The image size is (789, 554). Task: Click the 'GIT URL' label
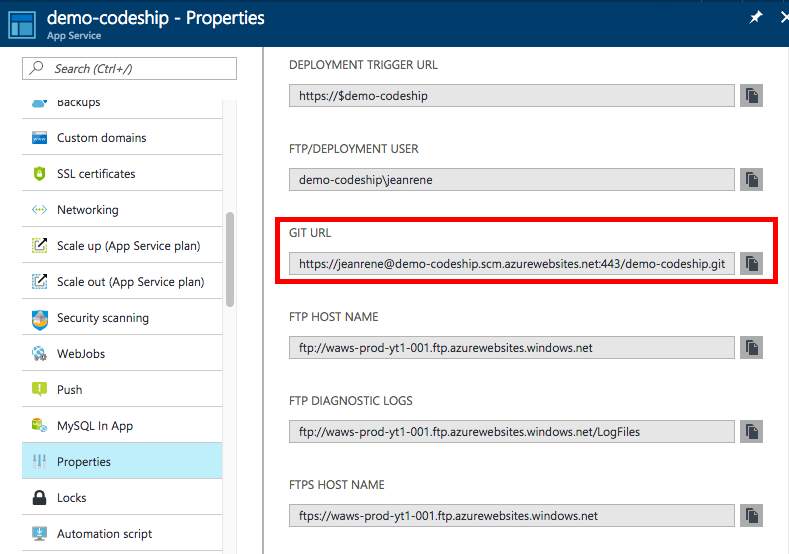pyautogui.click(x=310, y=233)
